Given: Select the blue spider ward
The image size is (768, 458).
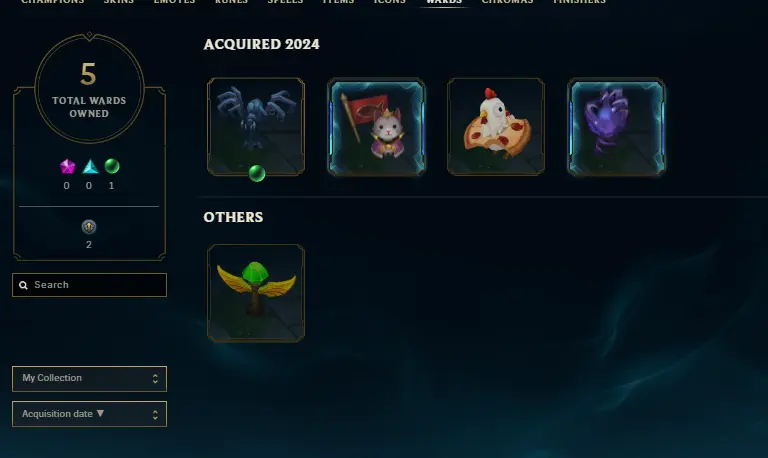Looking at the screenshot, I should pos(256,126).
